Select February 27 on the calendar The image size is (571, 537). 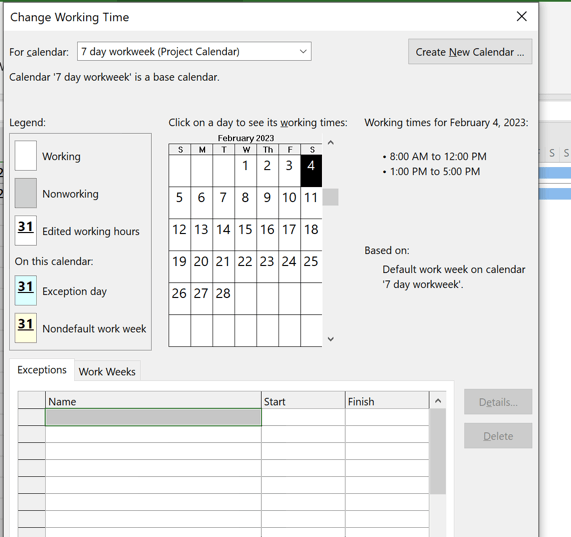pyautogui.click(x=201, y=299)
